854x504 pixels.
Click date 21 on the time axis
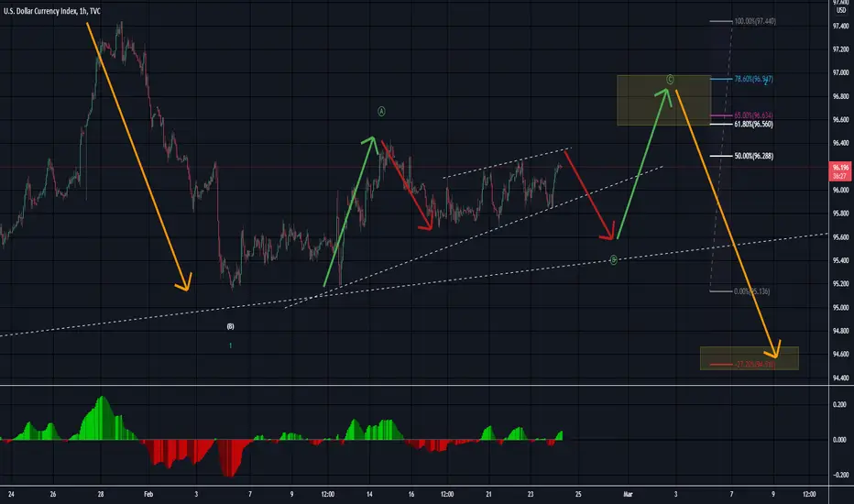point(488,494)
